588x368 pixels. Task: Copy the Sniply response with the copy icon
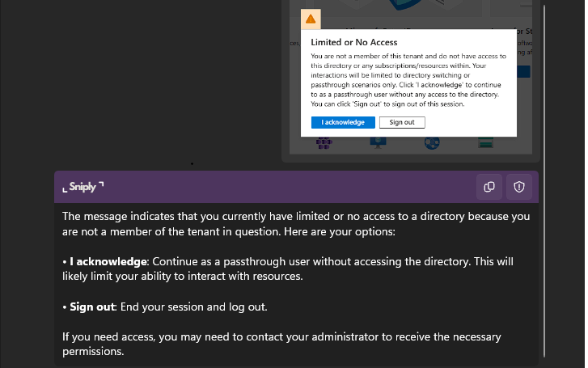(x=489, y=187)
